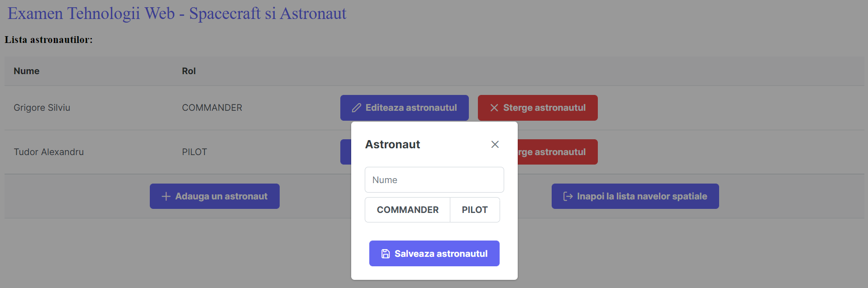Screen dimensions: 868x288
Task: Click the Sterge astronautul button for Tudor Alexandru
Action: (x=557, y=152)
